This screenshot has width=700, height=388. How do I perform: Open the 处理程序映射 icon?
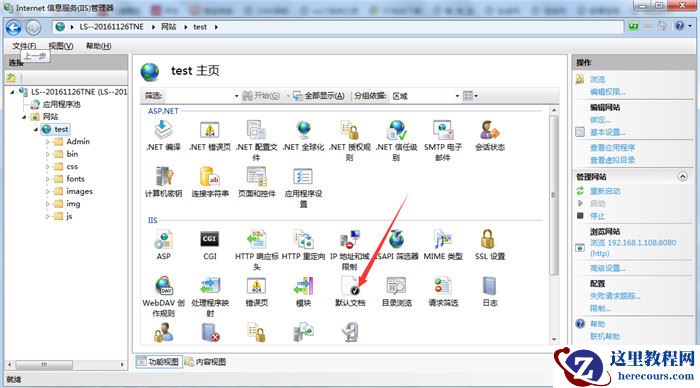210,286
